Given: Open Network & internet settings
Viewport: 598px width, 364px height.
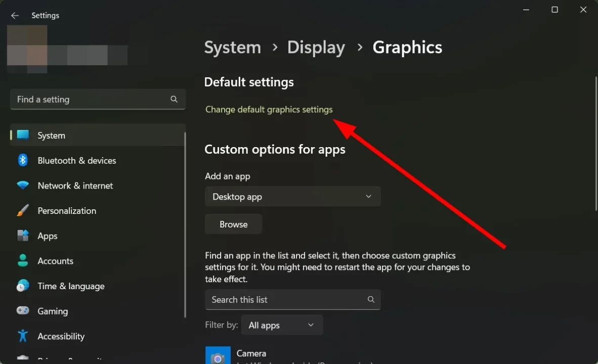Looking at the screenshot, I should click(75, 186).
